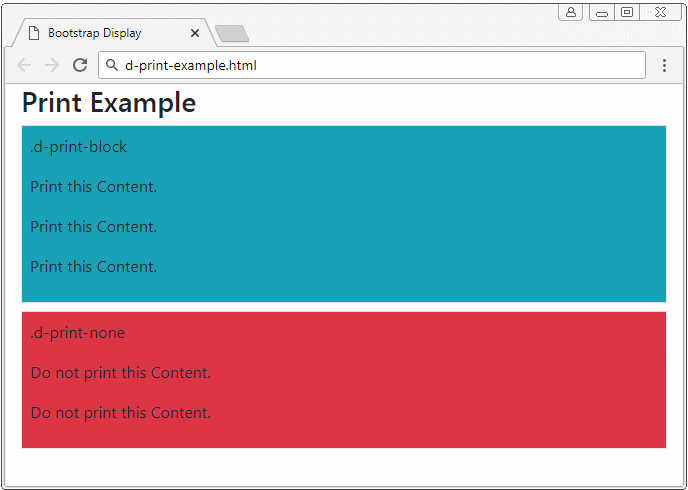This screenshot has width=688, height=490.
Task: Open a new tab button
Action: (232, 34)
